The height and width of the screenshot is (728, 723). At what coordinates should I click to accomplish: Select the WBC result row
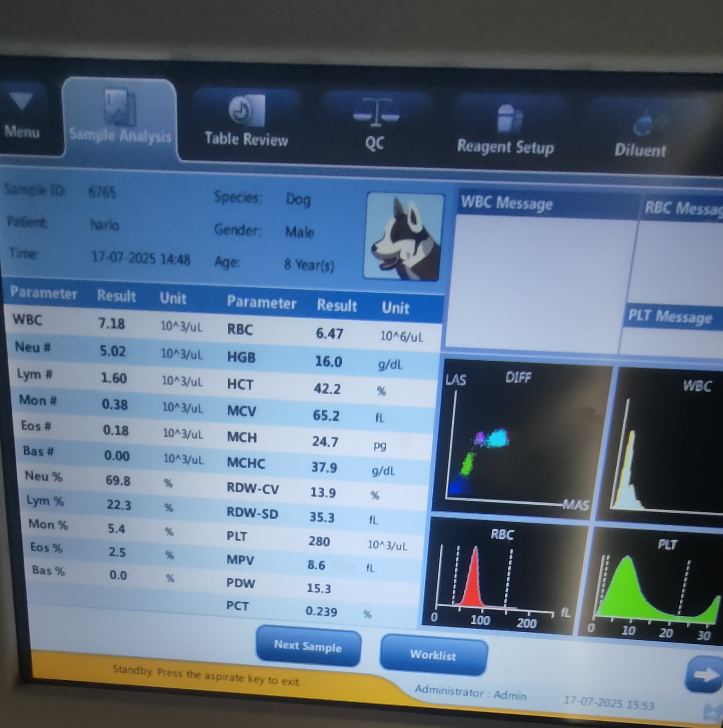(x=110, y=323)
